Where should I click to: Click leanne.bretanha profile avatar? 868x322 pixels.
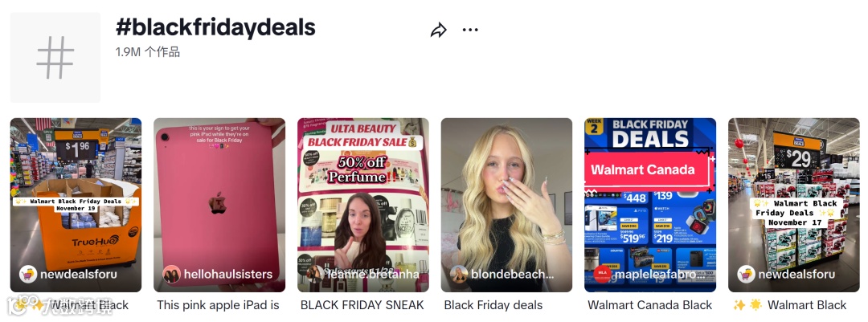pyautogui.click(x=316, y=274)
